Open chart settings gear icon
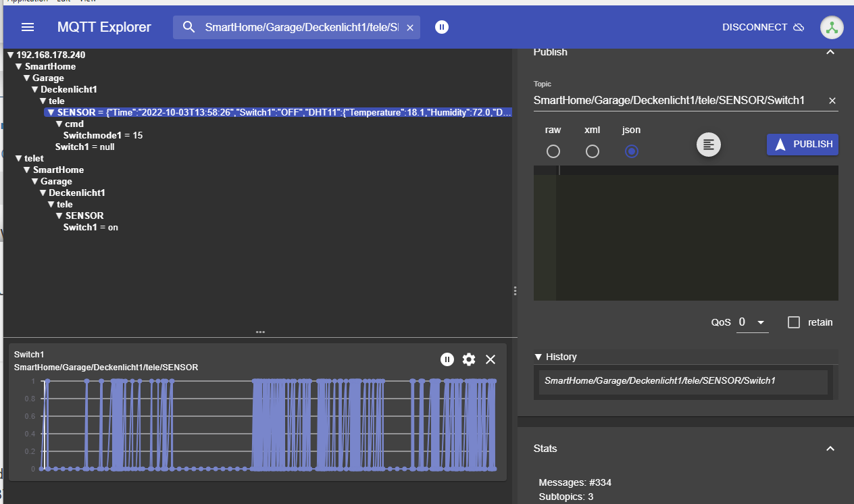 [x=469, y=359]
